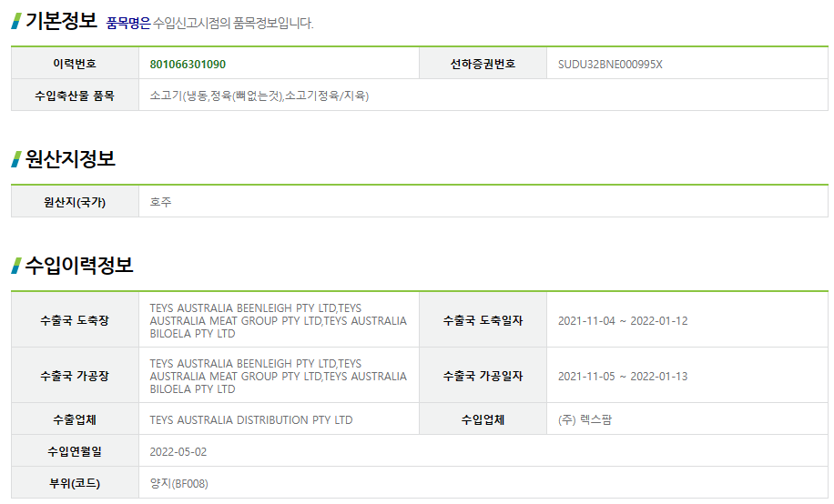Click the 수입업체 label cell
The width and height of the screenshot is (834, 504).
(483, 419)
